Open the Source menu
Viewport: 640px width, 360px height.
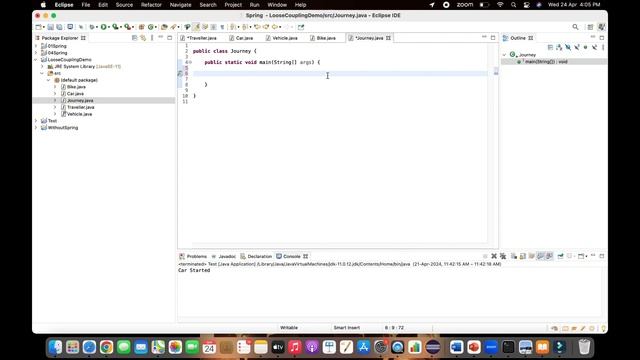click(124, 5)
